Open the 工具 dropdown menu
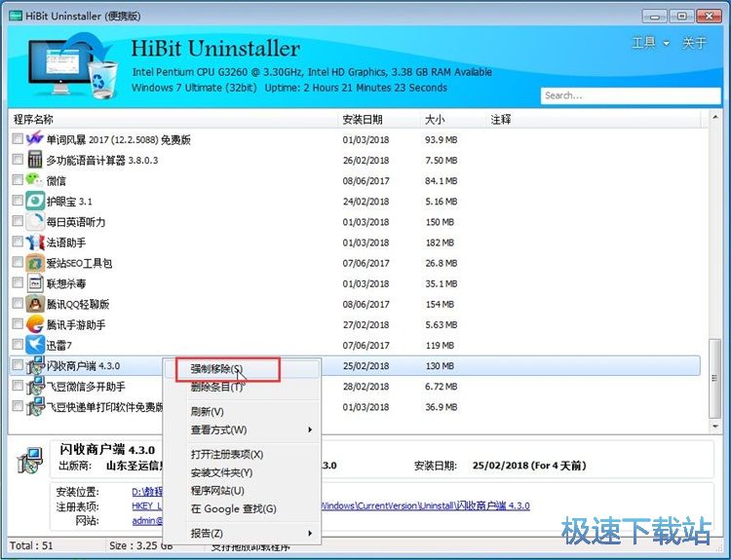 [650, 43]
